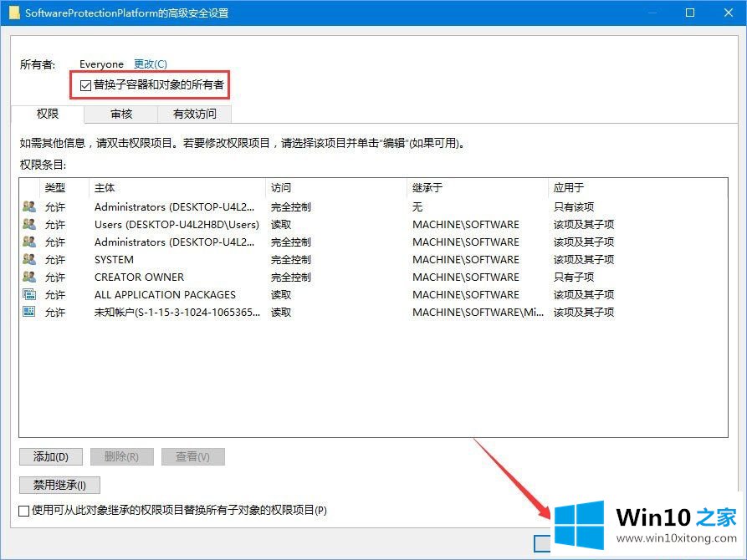This screenshot has height=560, width=747.
Task: Click the 删除(R) button
Action: [122, 456]
